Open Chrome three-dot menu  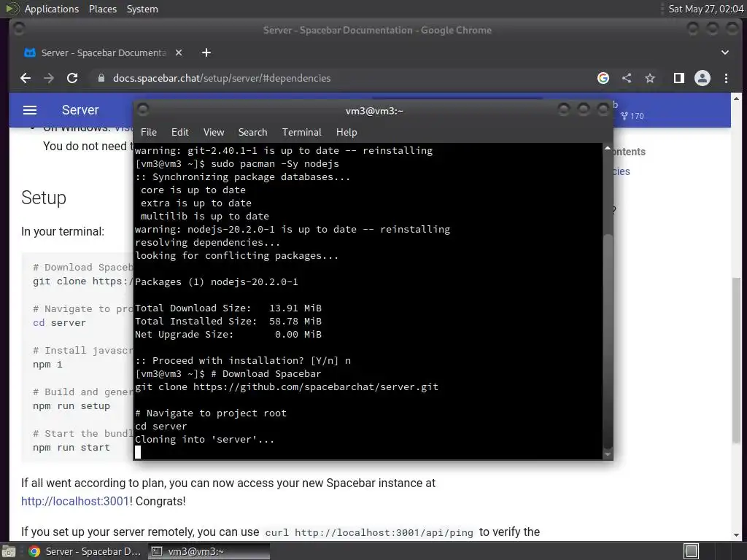(726, 78)
